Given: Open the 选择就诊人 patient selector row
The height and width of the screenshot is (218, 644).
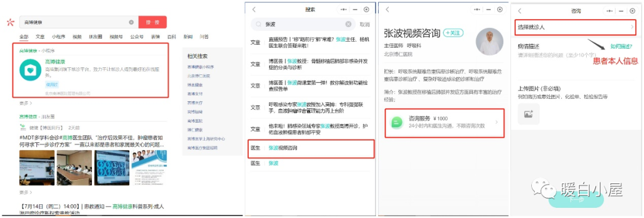Looking at the screenshot, I should [575, 27].
